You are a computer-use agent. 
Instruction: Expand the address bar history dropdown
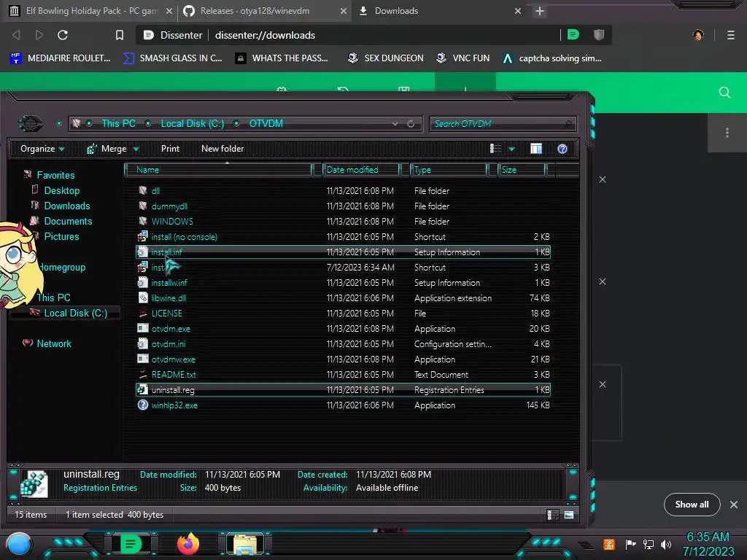click(x=395, y=124)
